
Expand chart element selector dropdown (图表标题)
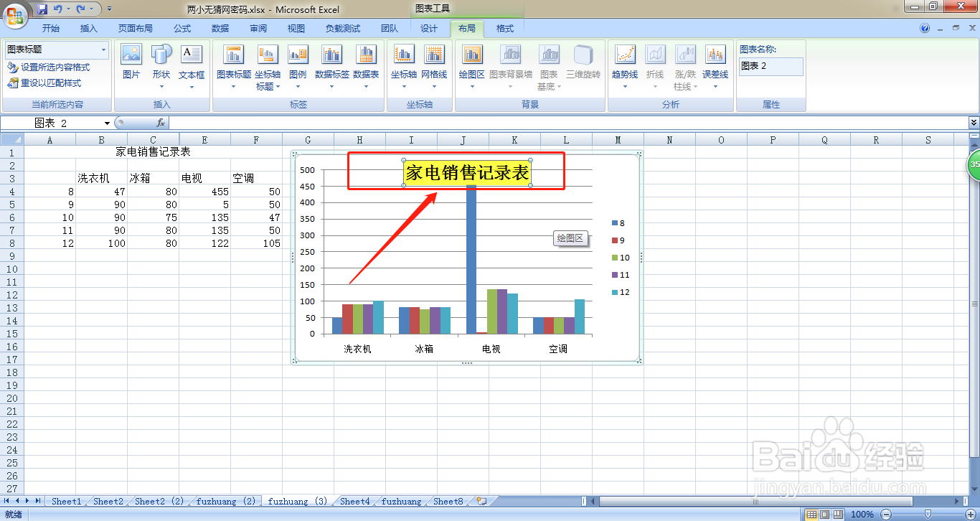[104, 50]
